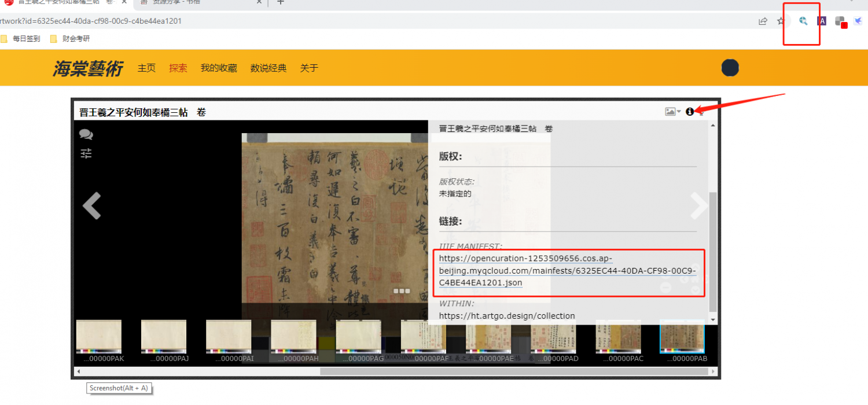
Task: Open the image adjustment sliders icon
Action: 86,154
